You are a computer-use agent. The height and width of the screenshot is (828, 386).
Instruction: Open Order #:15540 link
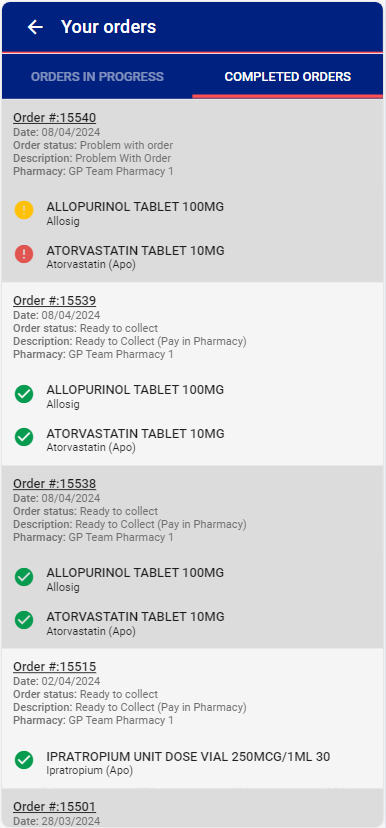pyautogui.click(x=54, y=118)
